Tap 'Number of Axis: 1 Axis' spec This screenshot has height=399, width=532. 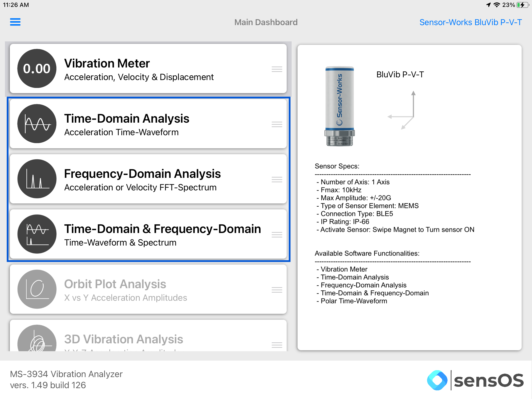click(x=353, y=182)
